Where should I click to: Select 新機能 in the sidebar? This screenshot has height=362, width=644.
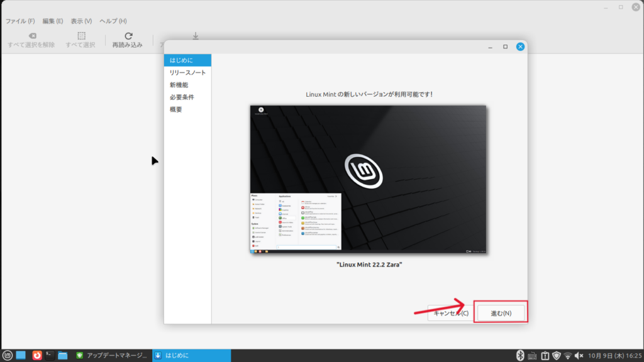pyautogui.click(x=179, y=85)
